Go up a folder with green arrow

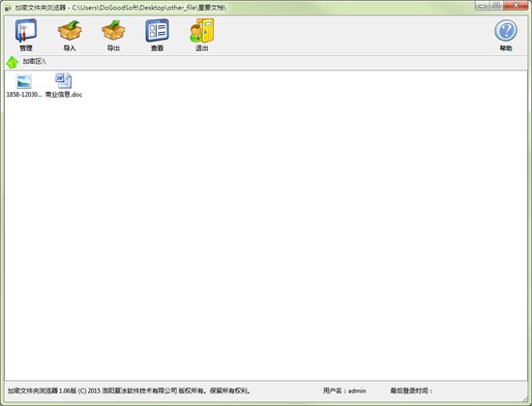click(13, 62)
